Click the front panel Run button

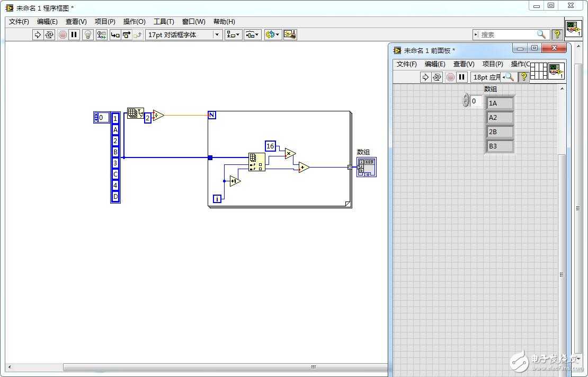click(x=425, y=77)
